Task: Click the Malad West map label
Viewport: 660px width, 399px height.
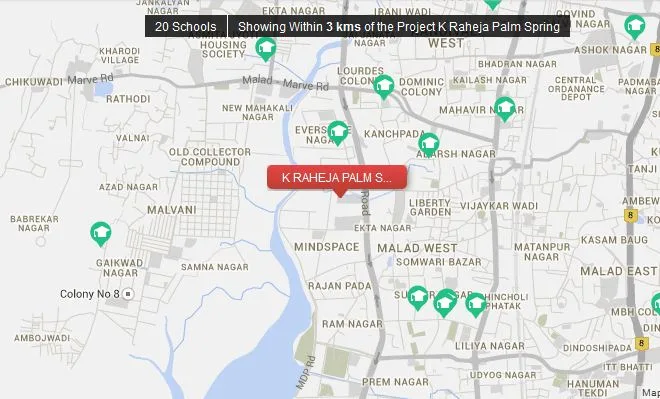Action: [x=417, y=248]
